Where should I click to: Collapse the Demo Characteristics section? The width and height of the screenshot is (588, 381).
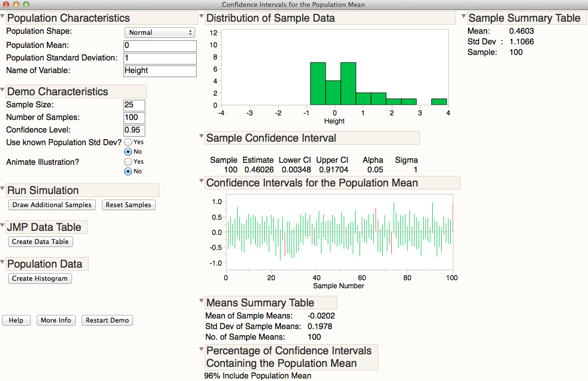point(3,89)
